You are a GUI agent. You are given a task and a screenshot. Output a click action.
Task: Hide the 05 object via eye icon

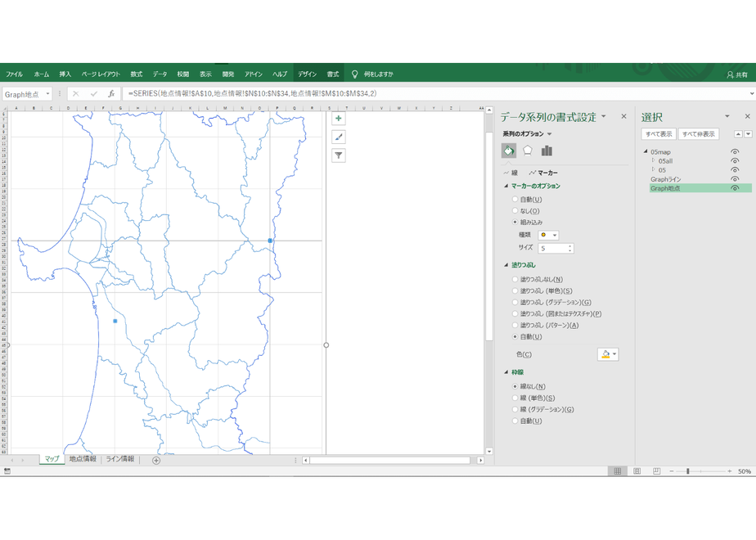click(735, 170)
